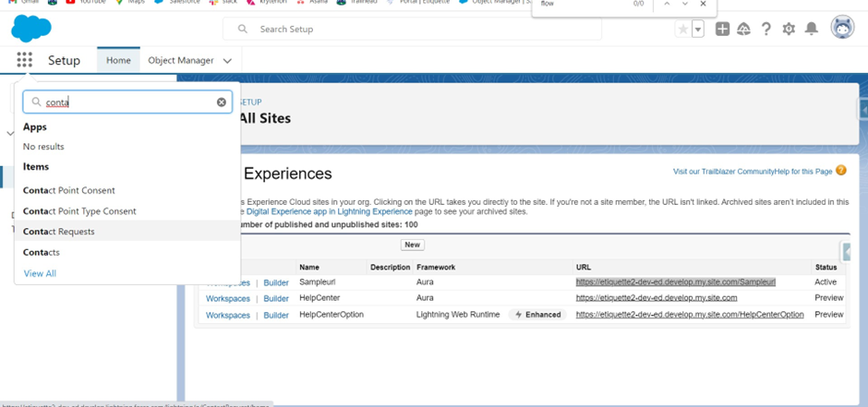Viewport: 868px width, 407px height.
Task: Click the Status column header
Action: (826, 267)
